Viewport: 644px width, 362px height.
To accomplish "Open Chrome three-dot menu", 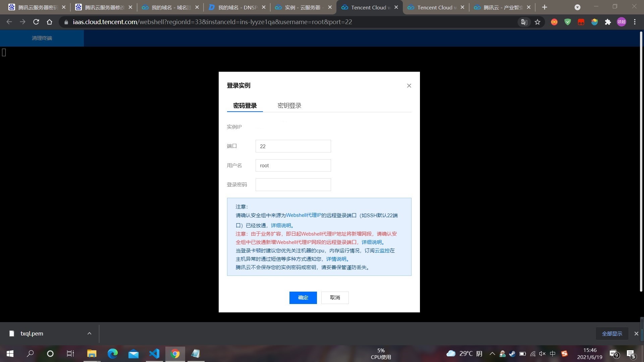I will pyautogui.click(x=635, y=22).
